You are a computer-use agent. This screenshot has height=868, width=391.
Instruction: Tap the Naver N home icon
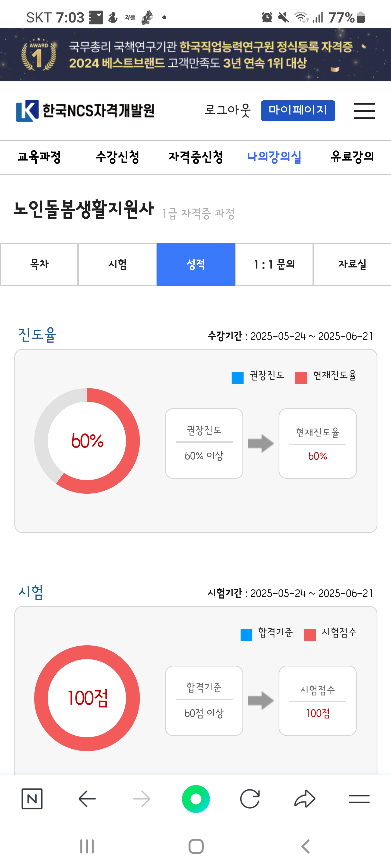(32, 799)
